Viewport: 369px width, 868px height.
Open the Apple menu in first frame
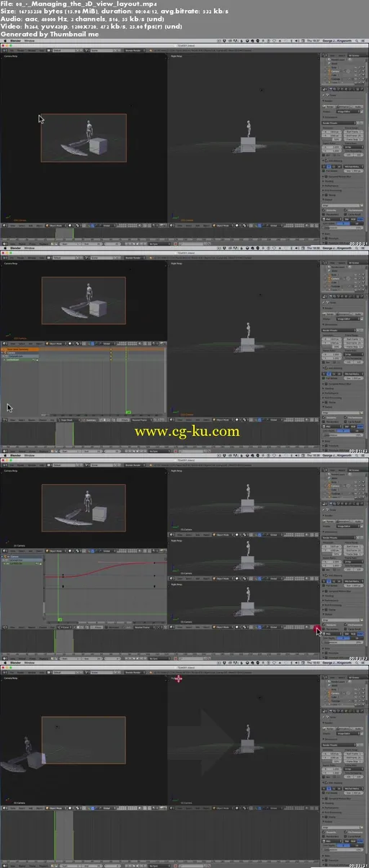coord(4,42)
